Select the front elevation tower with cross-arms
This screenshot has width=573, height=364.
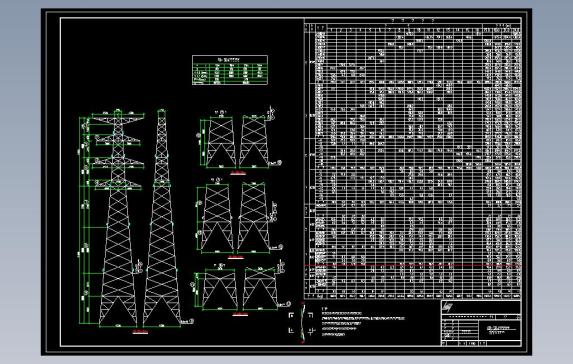click(x=118, y=218)
